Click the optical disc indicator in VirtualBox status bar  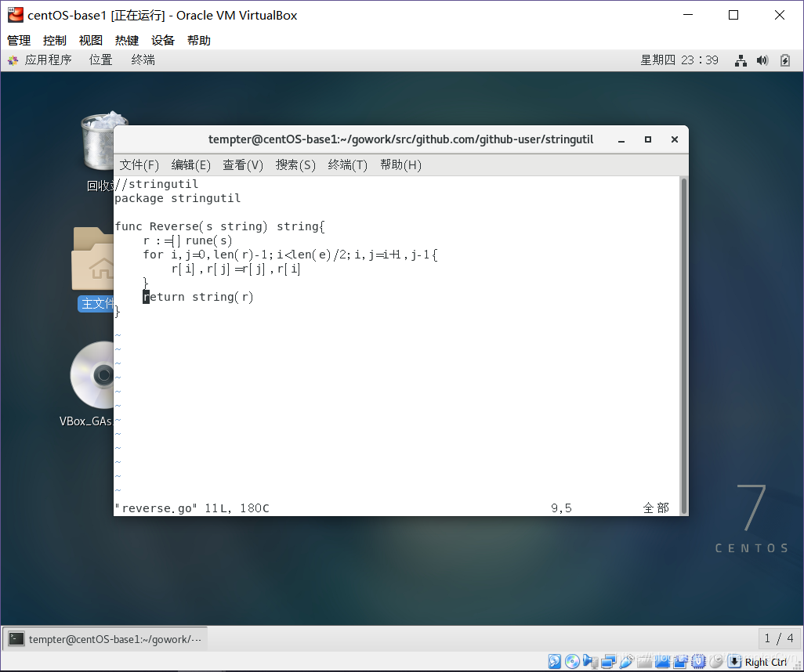pyautogui.click(x=572, y=661)
